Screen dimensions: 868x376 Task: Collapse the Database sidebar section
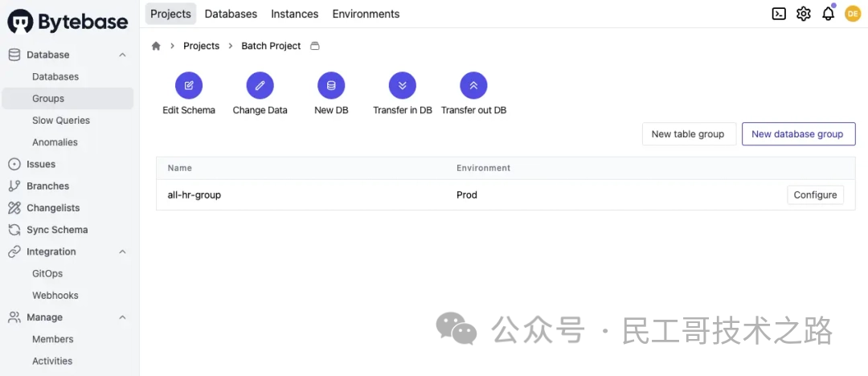[123, 55]
